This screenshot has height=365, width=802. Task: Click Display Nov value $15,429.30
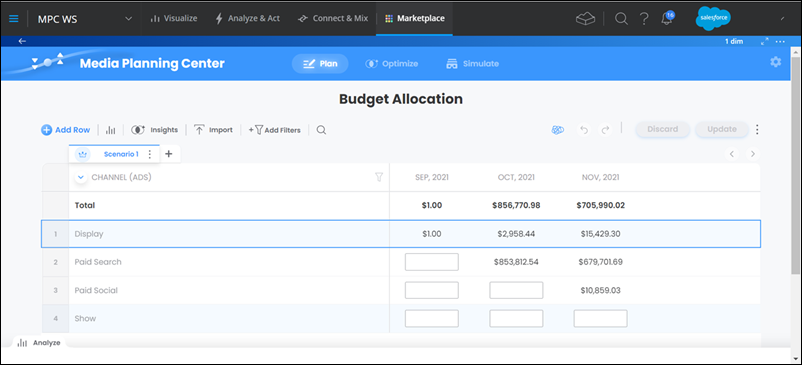pos(600,234)
